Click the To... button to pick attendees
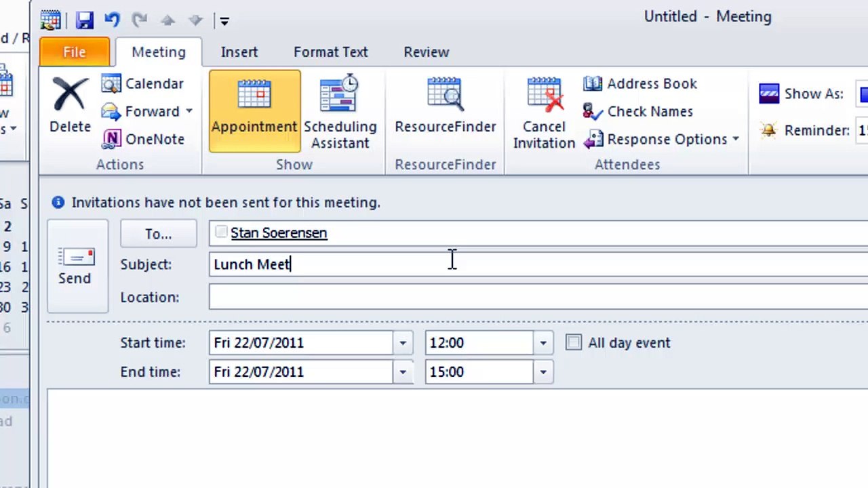 [159, 234]
